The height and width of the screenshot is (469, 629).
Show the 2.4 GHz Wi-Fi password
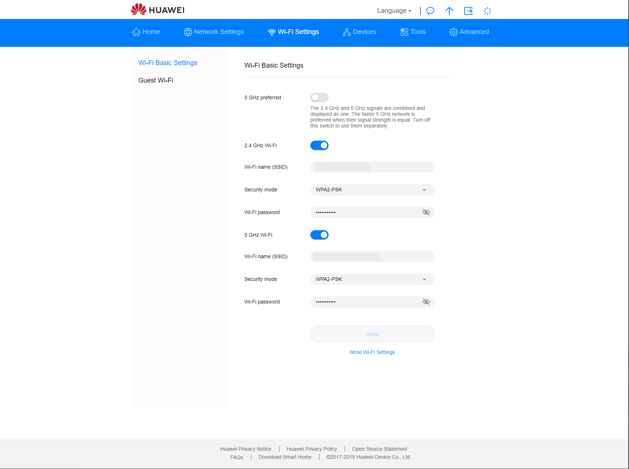426,212
